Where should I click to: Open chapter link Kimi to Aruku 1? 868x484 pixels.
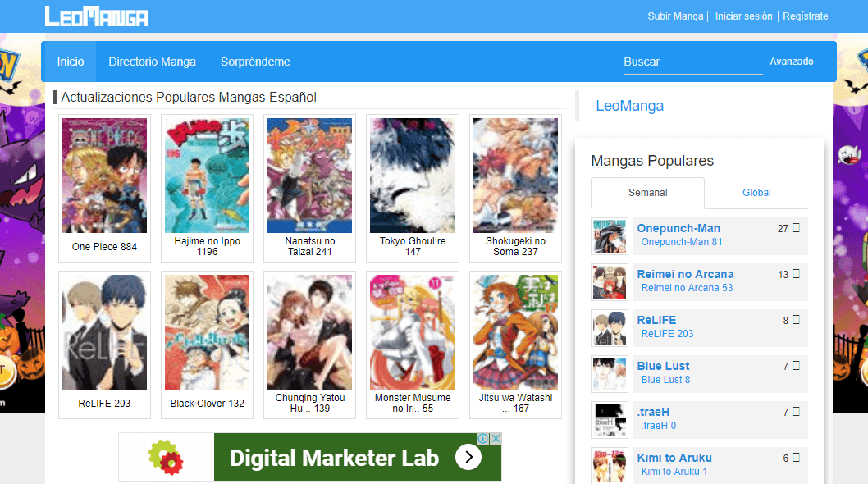point(674,472)
